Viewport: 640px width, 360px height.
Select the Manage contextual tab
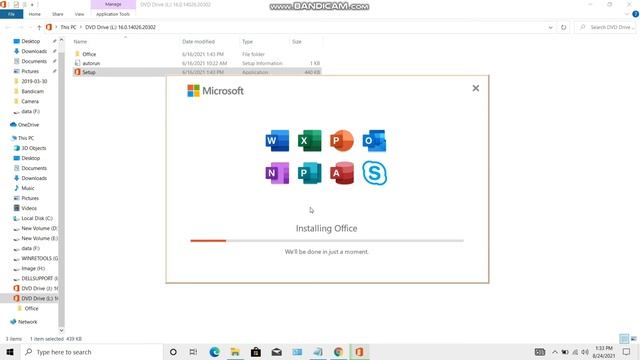tap(113, 4)
